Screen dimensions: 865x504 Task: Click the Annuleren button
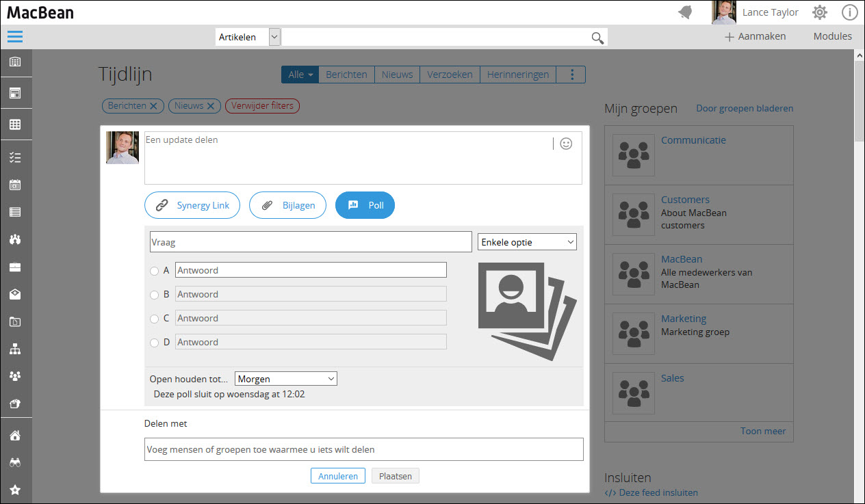(338, 476)
